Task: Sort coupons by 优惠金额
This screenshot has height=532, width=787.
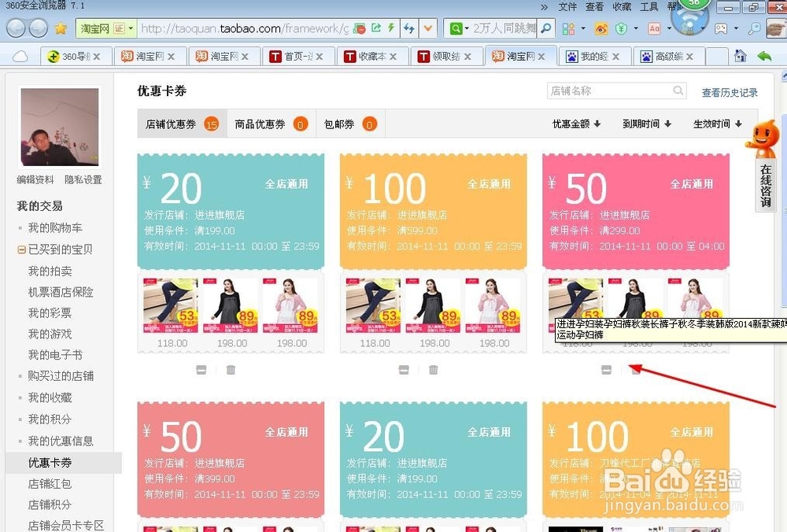Action: 576,124
